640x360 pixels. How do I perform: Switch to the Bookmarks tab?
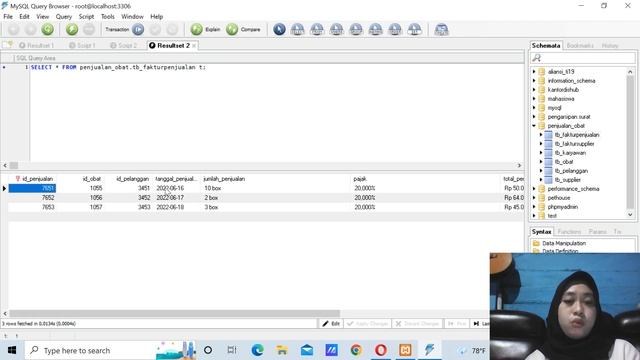tap(580, 45)
